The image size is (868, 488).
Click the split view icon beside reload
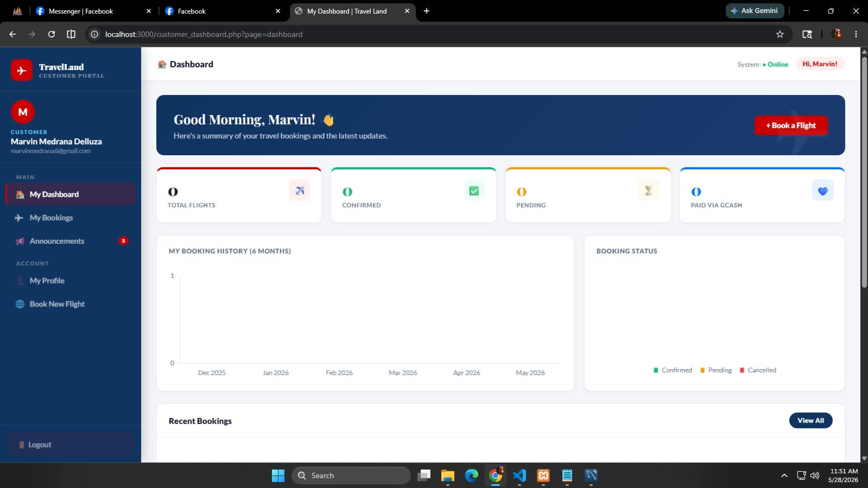pyautogui.click(x=71, y=34)
